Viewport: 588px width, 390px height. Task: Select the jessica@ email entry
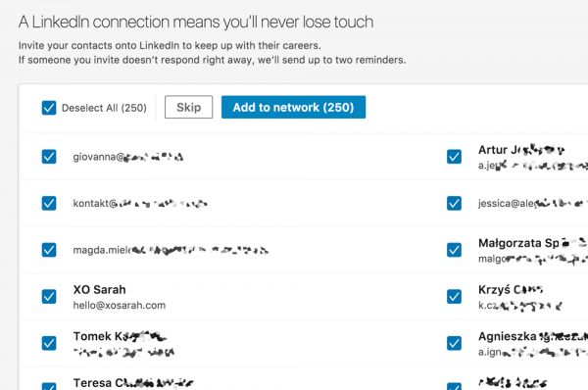pos(532,203)
